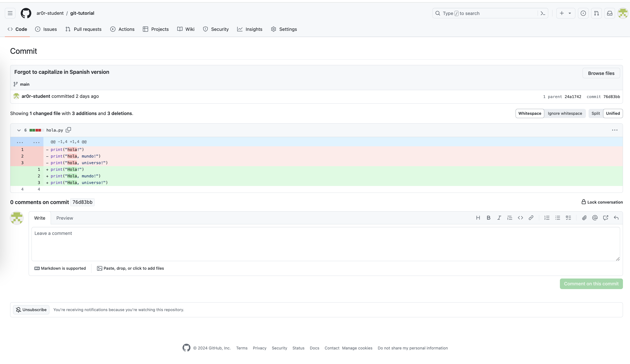Screen dimensions: 630x364
Task: Open parent commit 24a1742
Action: [x=573, y=97]
